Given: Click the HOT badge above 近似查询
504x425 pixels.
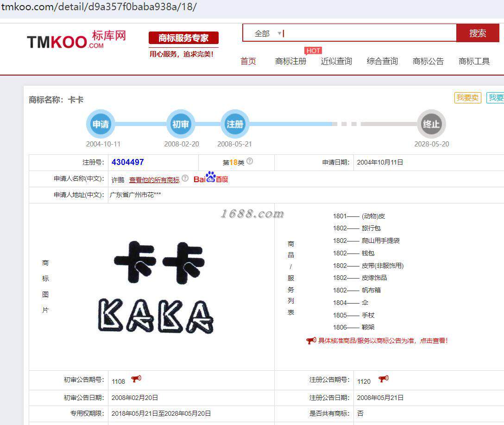Looking at the screenshot, I should coord(313,51).
